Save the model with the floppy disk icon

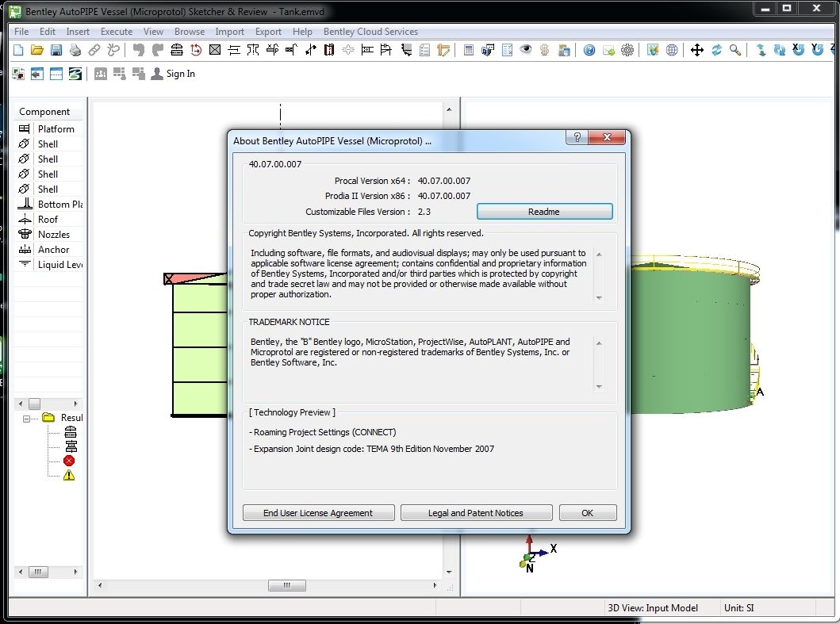56,51
